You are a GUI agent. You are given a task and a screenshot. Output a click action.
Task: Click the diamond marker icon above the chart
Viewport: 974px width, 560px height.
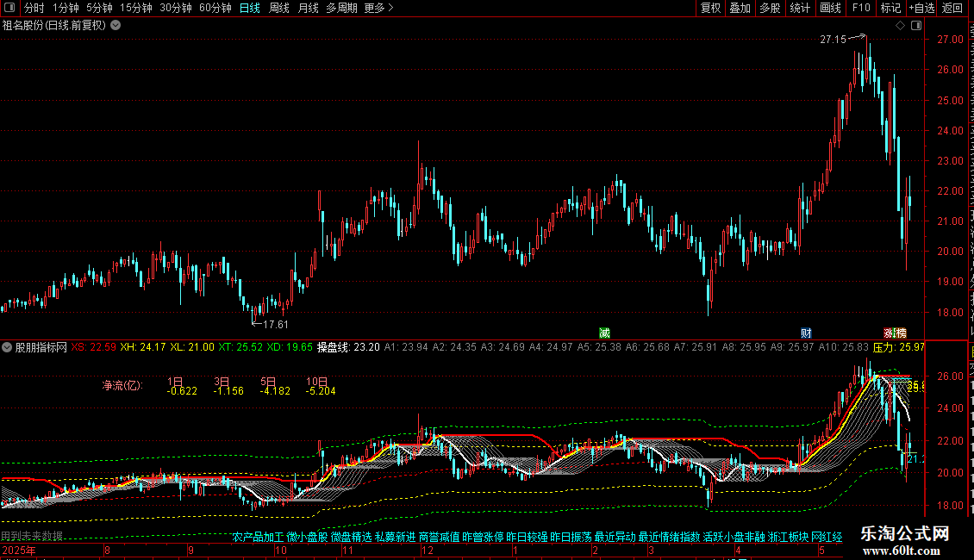[900, 26]
